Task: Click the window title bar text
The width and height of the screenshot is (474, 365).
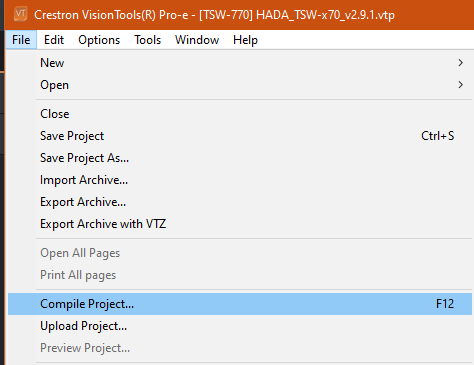Action: pyautogui.click(x=214, y=15)
